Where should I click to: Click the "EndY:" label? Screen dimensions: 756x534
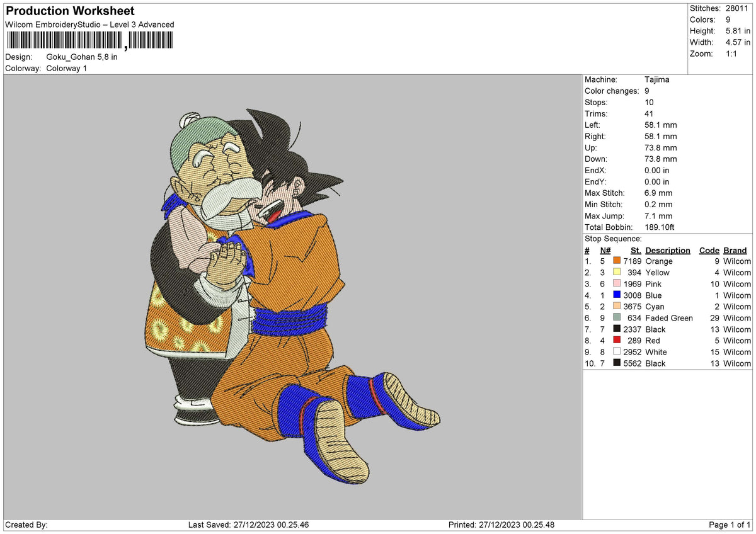point(596,181)
